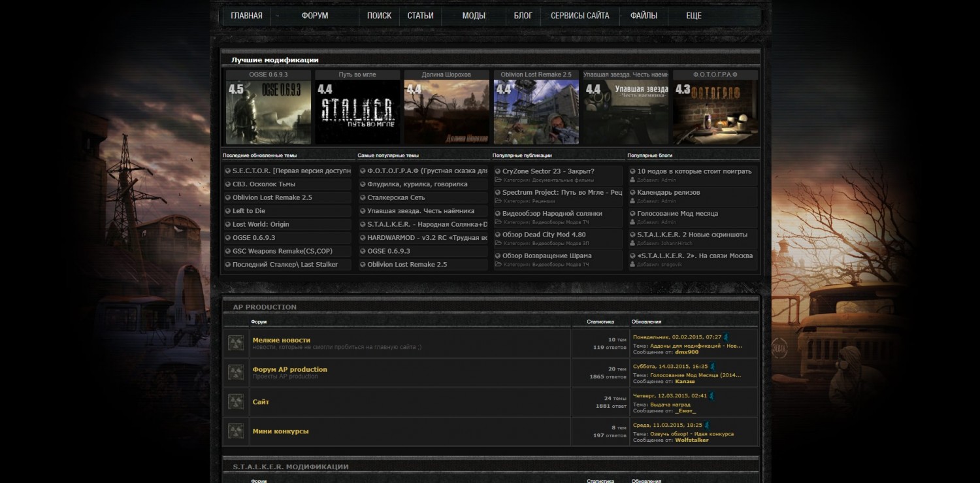Open Календарь релизов blog entry

[668, 192]
